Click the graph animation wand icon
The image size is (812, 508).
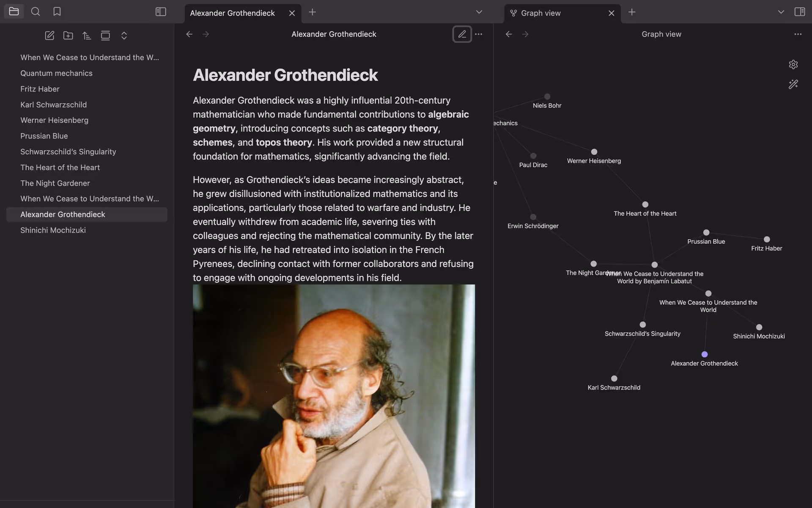pos(793,84)
